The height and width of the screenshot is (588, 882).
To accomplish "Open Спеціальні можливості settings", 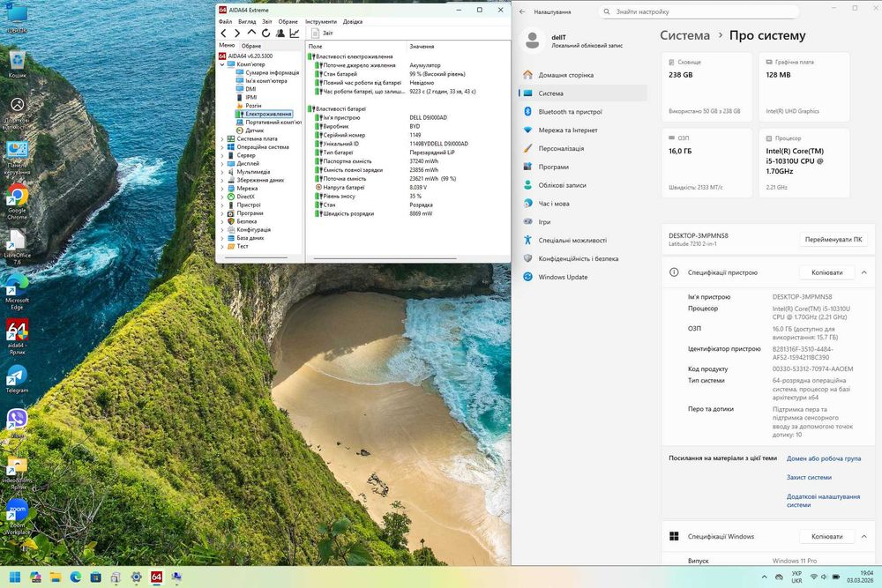I will tap(583, 240).
